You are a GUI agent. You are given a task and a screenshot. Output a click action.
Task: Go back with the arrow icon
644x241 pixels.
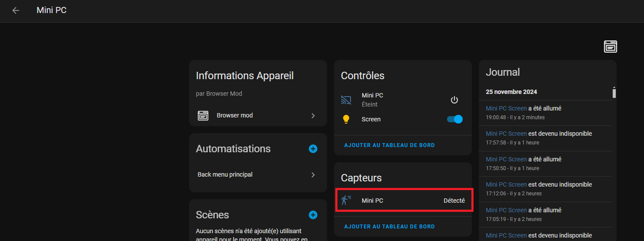[x=16, y=10]
